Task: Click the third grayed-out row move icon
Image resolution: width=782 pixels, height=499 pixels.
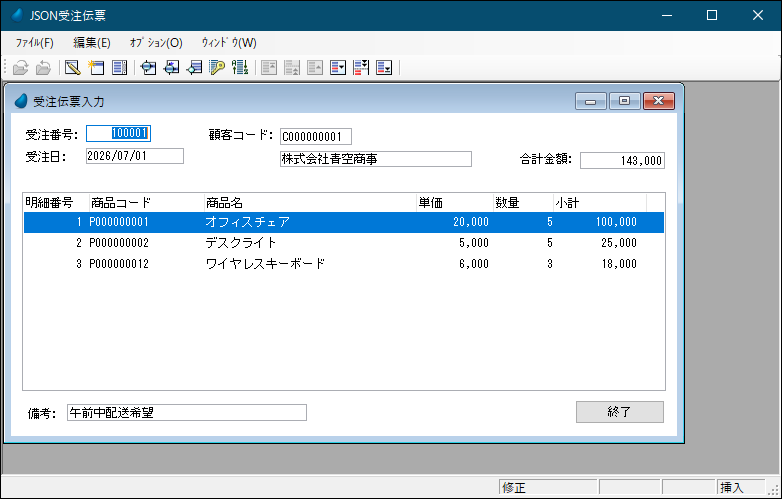Action: (x=315, y=67)
